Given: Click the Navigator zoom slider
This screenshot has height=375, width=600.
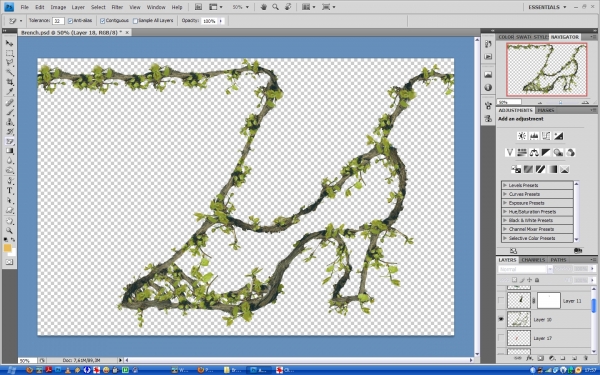Looking at the screenshot, I should click(561, 102).
